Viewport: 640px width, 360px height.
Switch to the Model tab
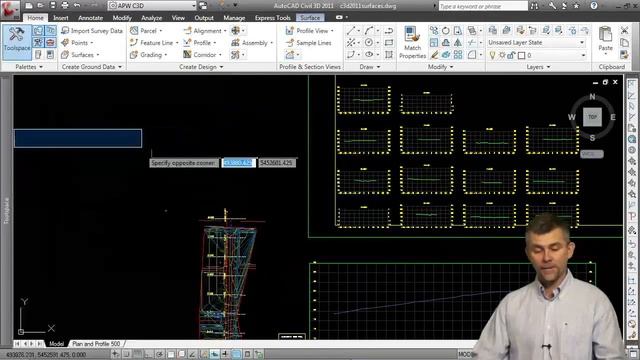pyautogui.click(x=56, y=344)
